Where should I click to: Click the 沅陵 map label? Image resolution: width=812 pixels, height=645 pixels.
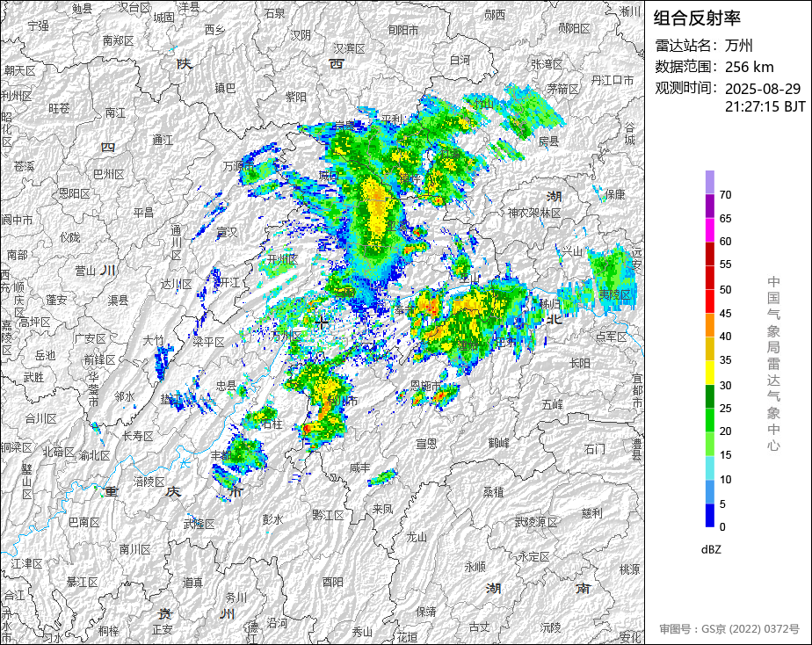[x=550, y=627]
